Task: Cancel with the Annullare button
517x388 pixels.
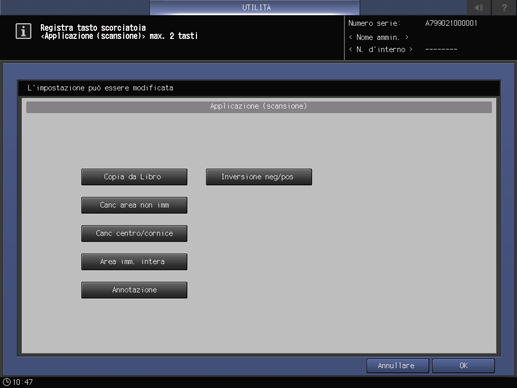Action: (x=397, y=366)
